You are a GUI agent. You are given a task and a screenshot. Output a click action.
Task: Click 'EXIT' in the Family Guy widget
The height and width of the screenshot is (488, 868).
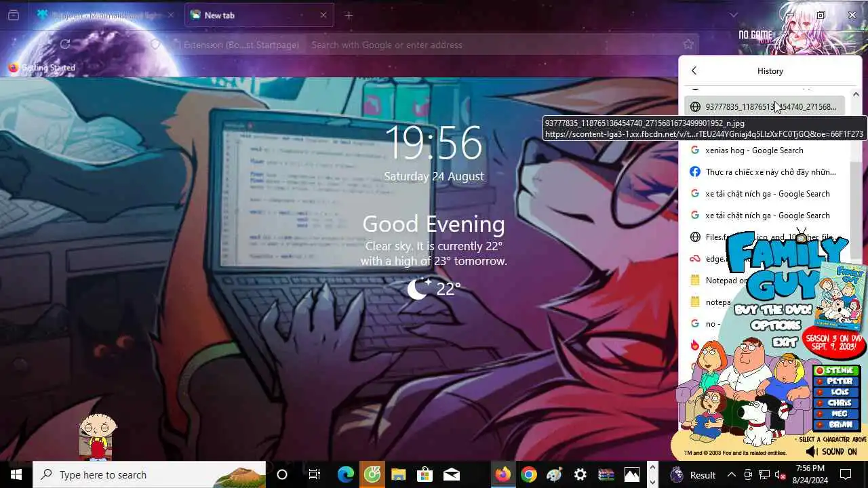coord(785,342)
